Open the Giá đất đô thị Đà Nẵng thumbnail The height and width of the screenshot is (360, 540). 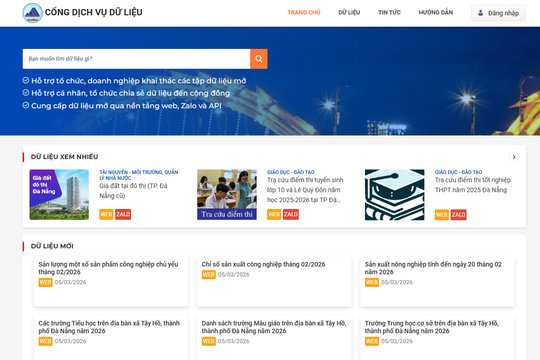[59, 195]
